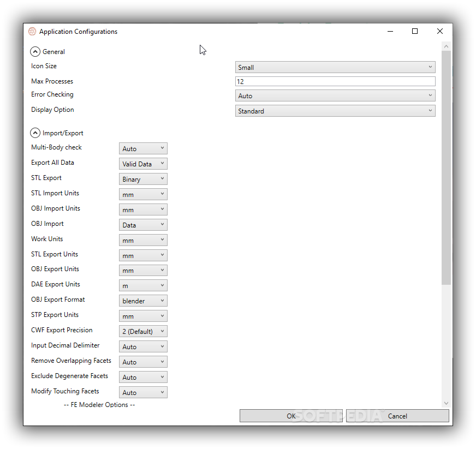Click the FE Modeler Options heading
476x449 pixels.
[x=99, y=405]
